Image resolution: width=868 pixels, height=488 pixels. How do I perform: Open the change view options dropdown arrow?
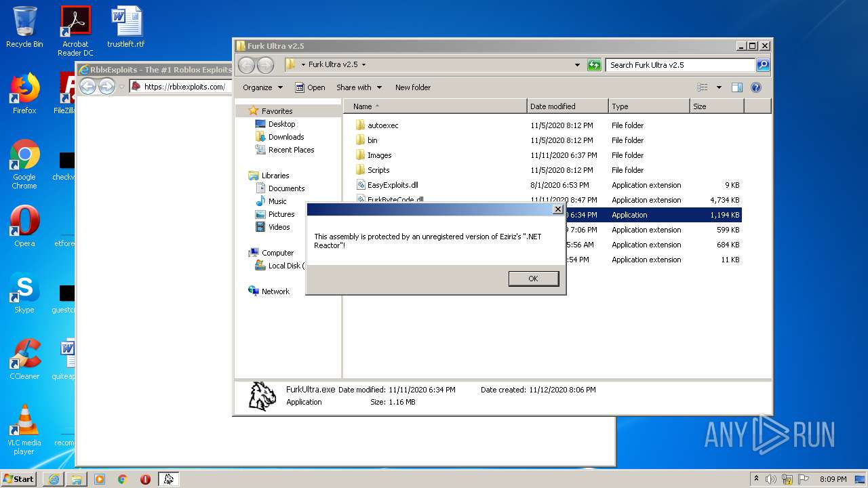pos(719,87)
